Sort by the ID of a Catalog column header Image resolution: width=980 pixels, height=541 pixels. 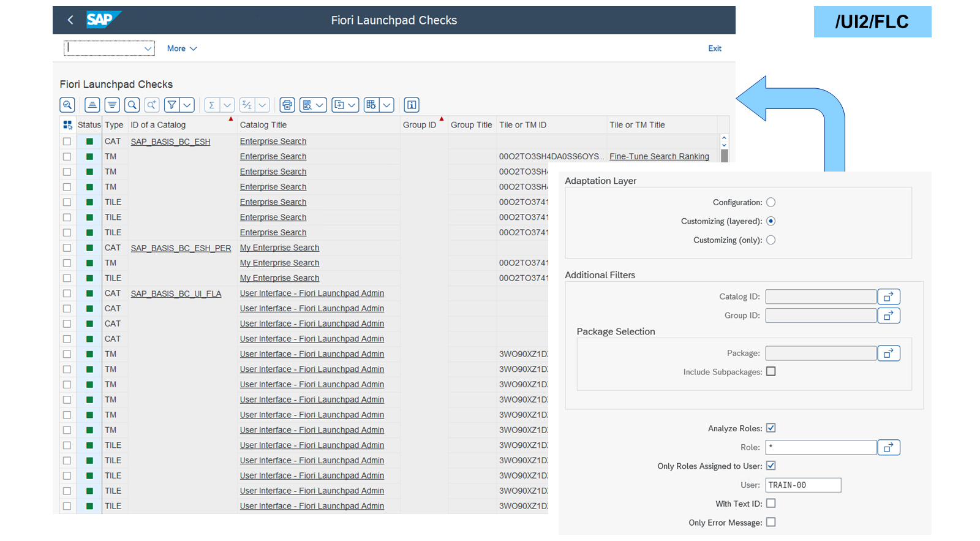[182, 125]
